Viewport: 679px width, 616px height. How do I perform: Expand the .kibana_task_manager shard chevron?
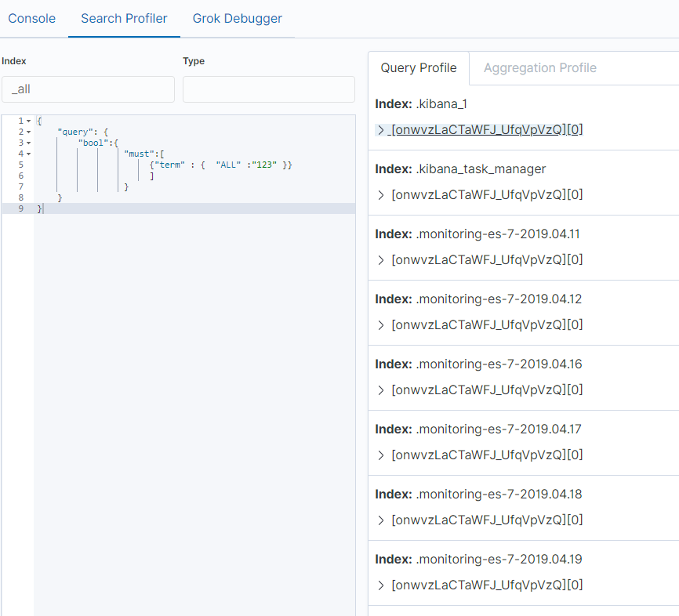380,195
